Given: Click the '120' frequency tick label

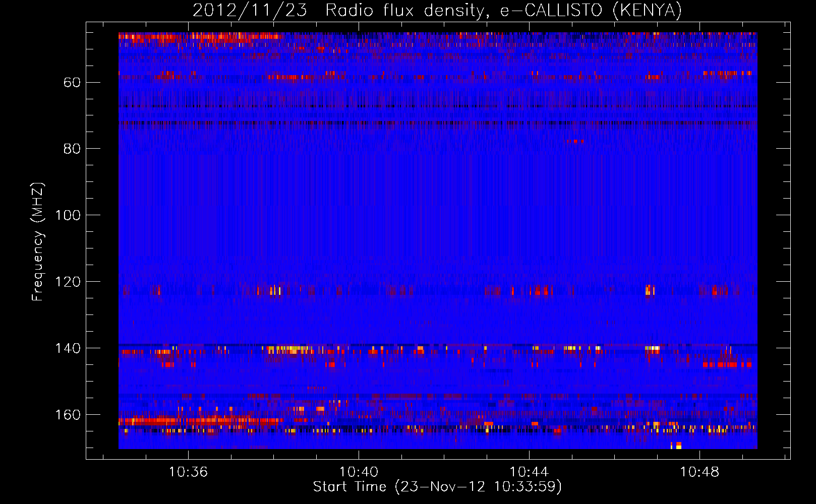Looking at the screenshot, I should click(x=68, y=282).
